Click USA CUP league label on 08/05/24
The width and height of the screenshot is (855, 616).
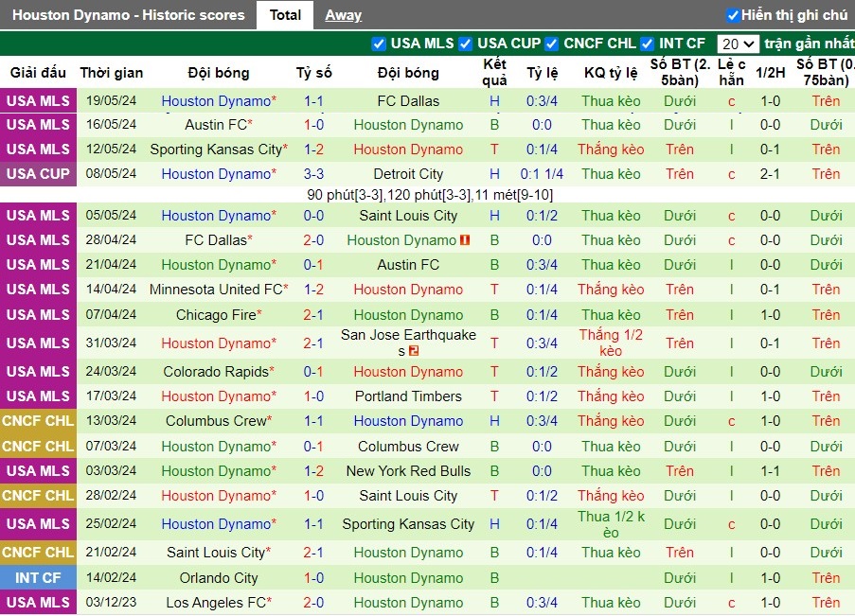(38, 174)
